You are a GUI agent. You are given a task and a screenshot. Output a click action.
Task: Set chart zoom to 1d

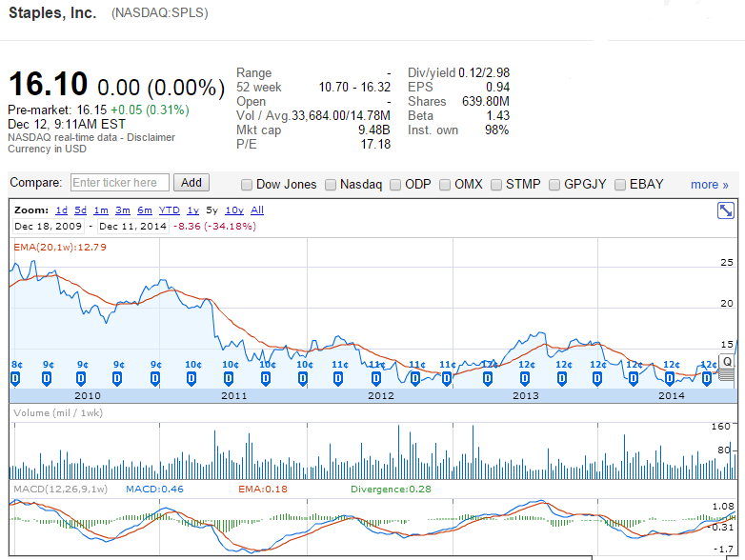click(x=61, y=210)
